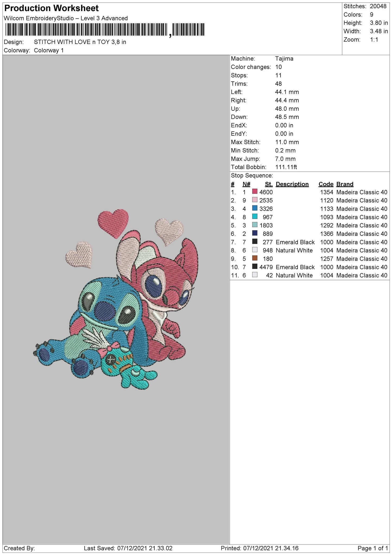Click the underlined Description column header
This screenshot has width=392, height=555.
pos(292,184)
